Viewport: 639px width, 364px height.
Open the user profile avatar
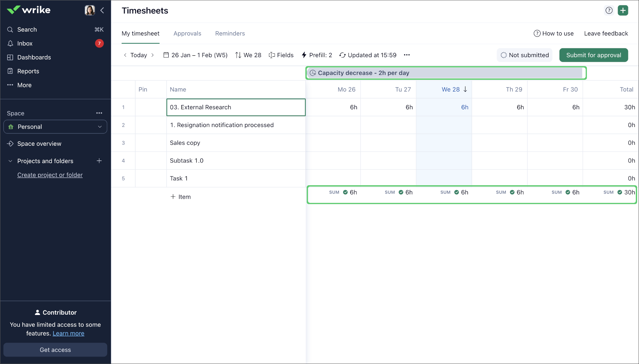[90, 10]
